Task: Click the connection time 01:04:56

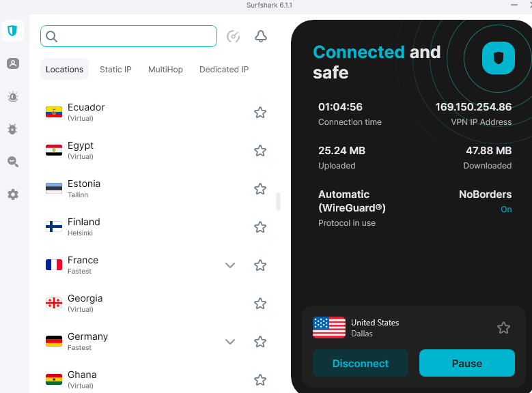Action: 340,107
